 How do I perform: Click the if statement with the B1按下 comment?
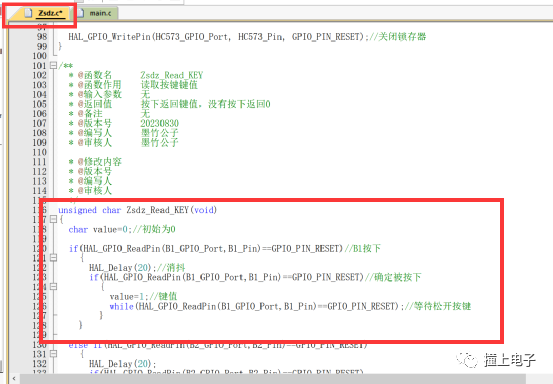tap(225, 249)
